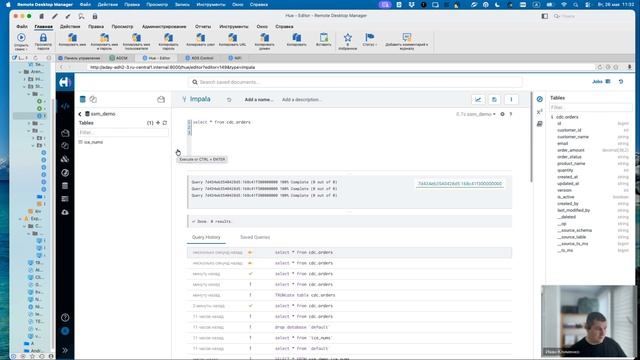Open the chart icon in editor toolbar
This screenshot has width=640, height=360.
point(478,99)
